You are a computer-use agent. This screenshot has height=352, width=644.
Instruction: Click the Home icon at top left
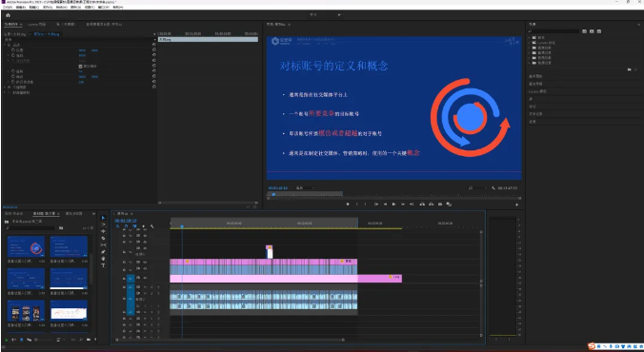[x=8, y=15]
